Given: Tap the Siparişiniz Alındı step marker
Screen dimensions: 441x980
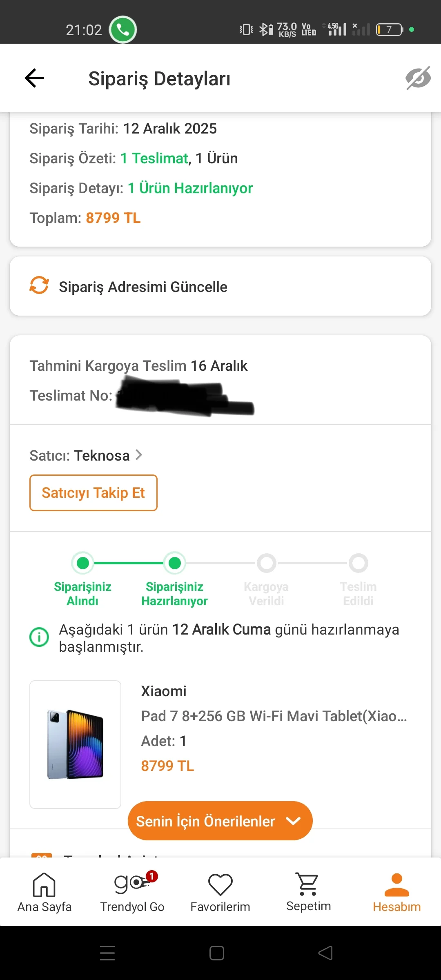Looking at the screenshot, I should click(83, 563).
